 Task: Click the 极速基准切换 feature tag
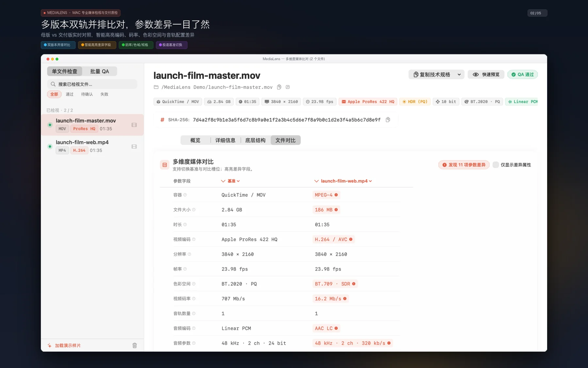point(171,45)
